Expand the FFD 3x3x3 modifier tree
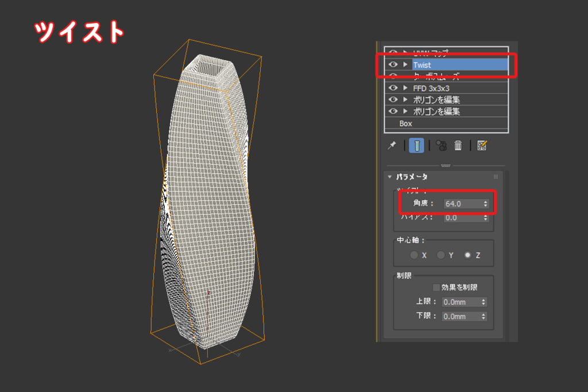The width and height of the screenshot is (588, 392). coord(405,88)
